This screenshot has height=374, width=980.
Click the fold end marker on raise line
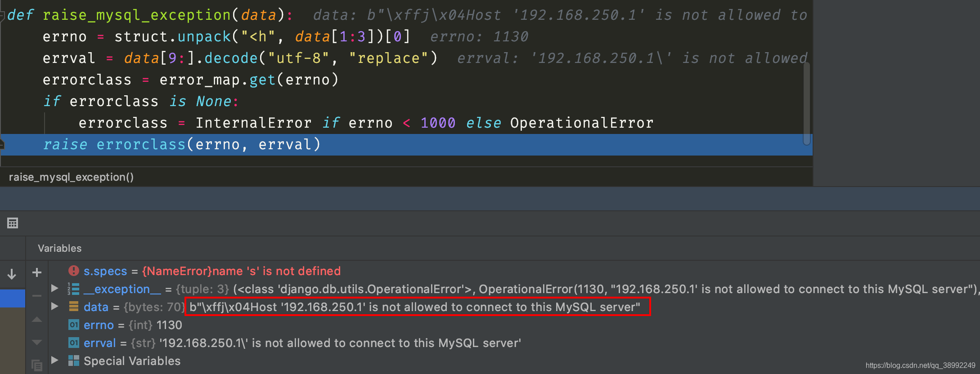point(2,144)
